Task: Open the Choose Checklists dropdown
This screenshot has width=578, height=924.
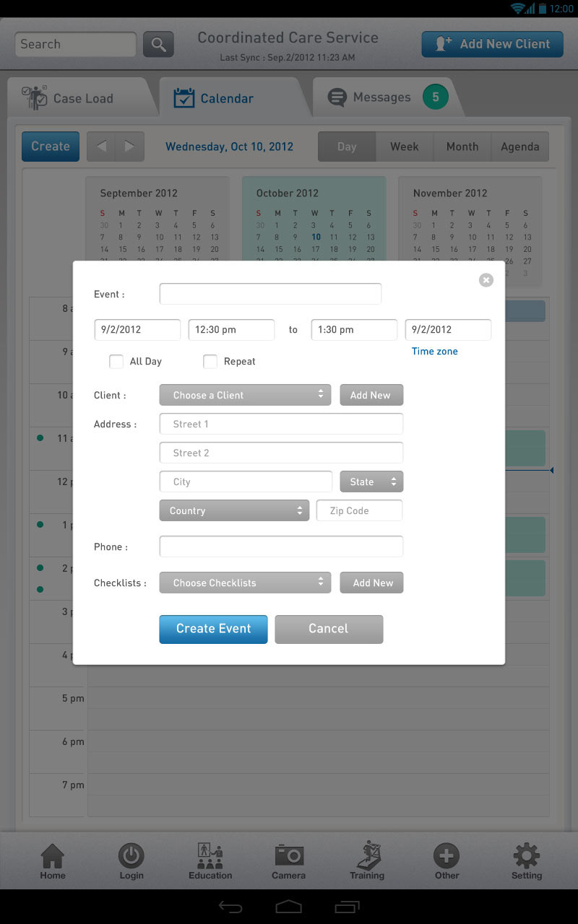Action: [245, 583]
